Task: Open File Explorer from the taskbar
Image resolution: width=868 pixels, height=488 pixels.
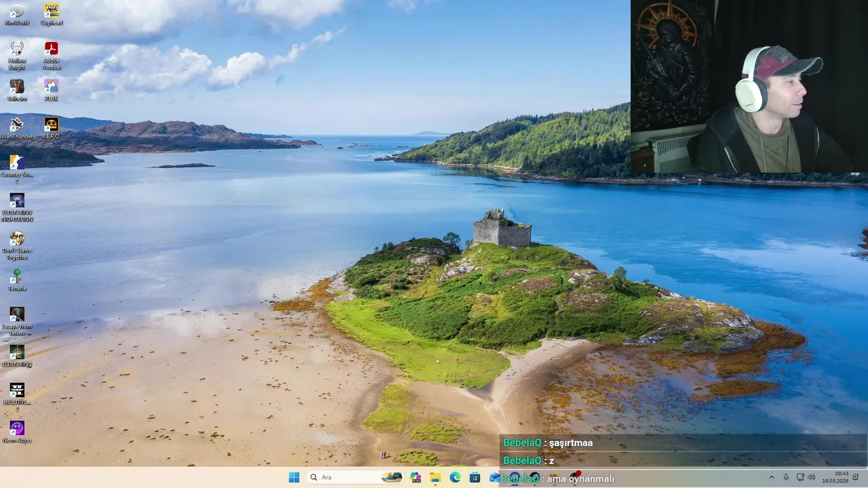Action: click(435, 477)
